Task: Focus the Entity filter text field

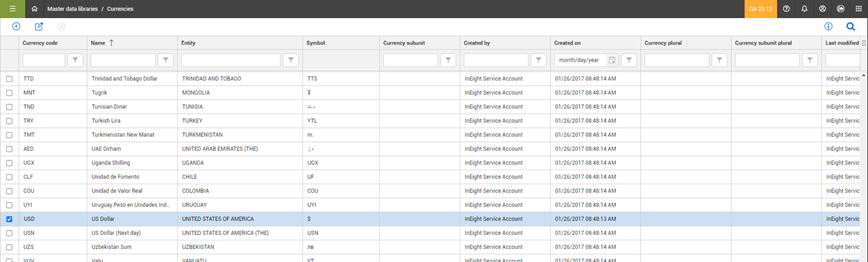Action: (x=231, y=60)
